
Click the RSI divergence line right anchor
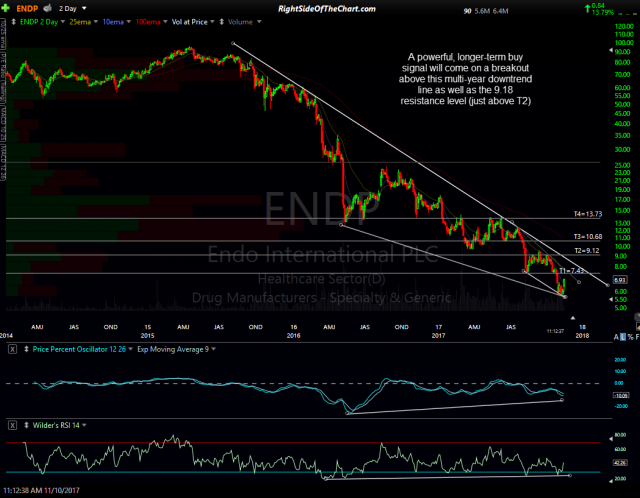click(570, 475)
